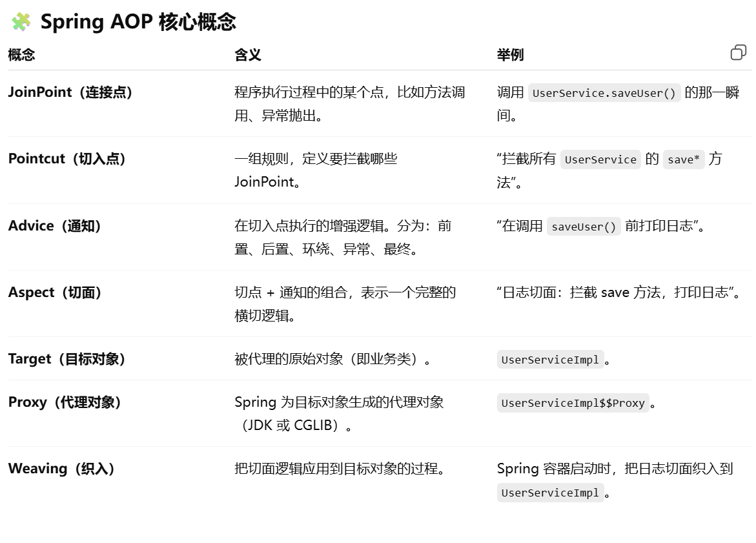The width and height of the screenshot is (756, 543).
Task: Select the Target（目标对象）row label
Action: point(67,359)
